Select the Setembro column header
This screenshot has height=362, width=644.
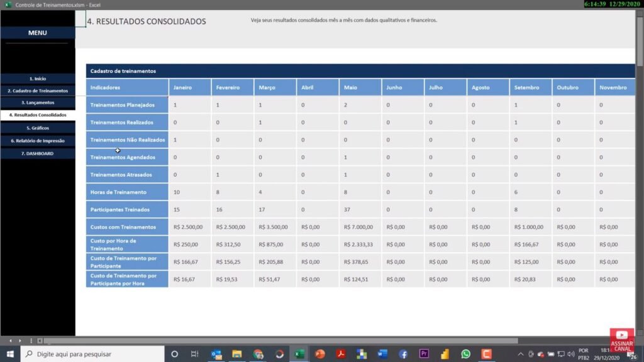[x=531, y=87]
